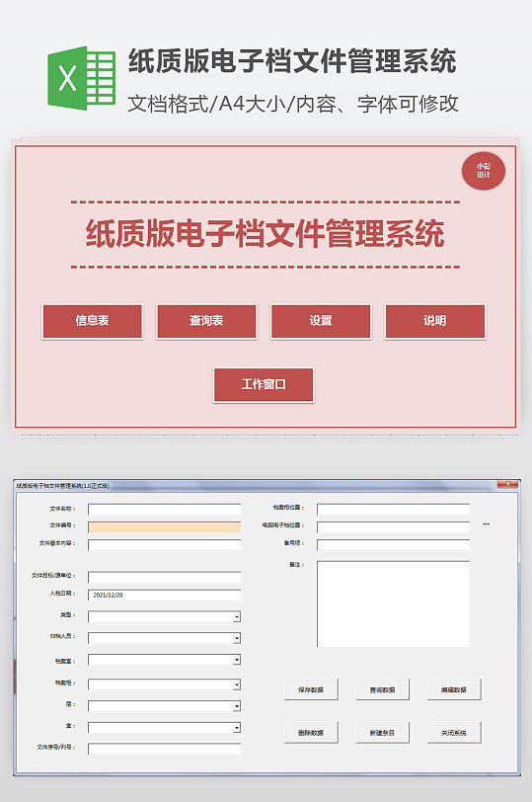Click the 保存数据 button
The height and width of the screenshot is (802, 532).
(311, 689)
